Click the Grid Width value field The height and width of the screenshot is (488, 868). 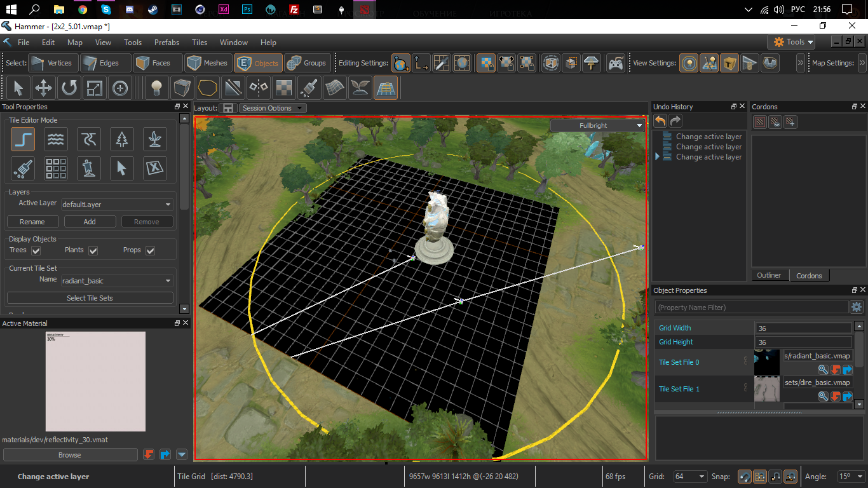pos(803,329)
